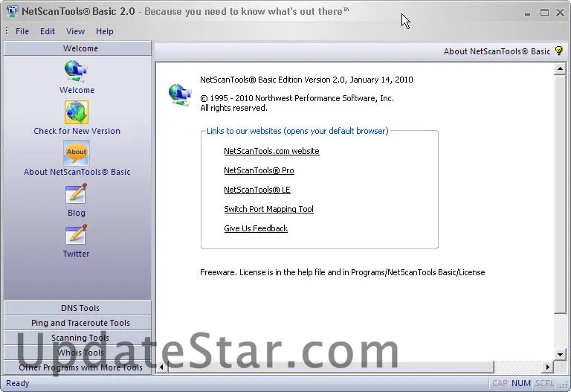571x392 pixels.
Task: Click the vertical scrollbar thumb
Action: pos(560,194)
